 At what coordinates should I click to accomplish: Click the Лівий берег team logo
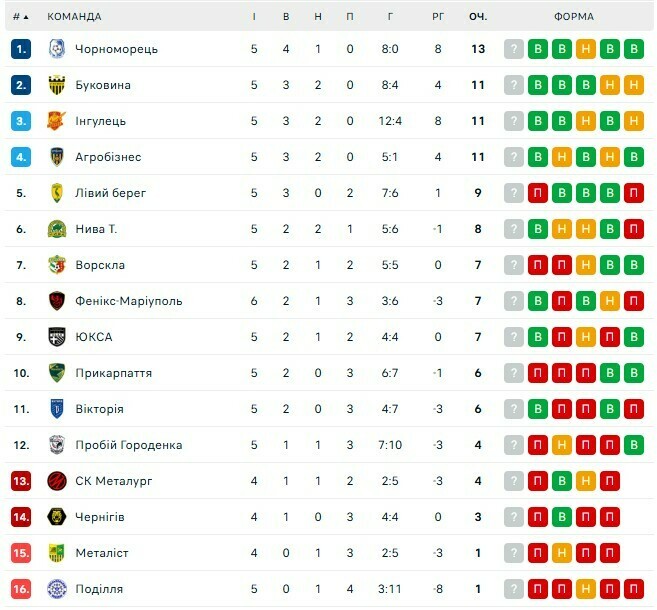point(56,193)
